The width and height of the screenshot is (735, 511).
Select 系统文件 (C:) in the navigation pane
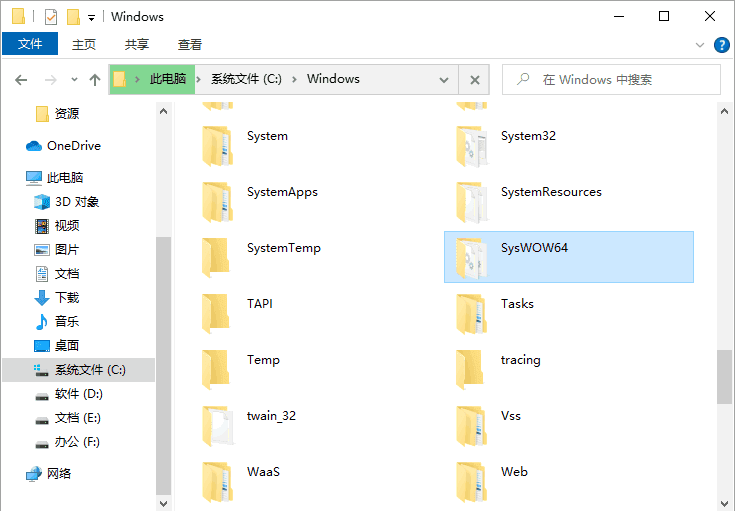tap(79, 370)
